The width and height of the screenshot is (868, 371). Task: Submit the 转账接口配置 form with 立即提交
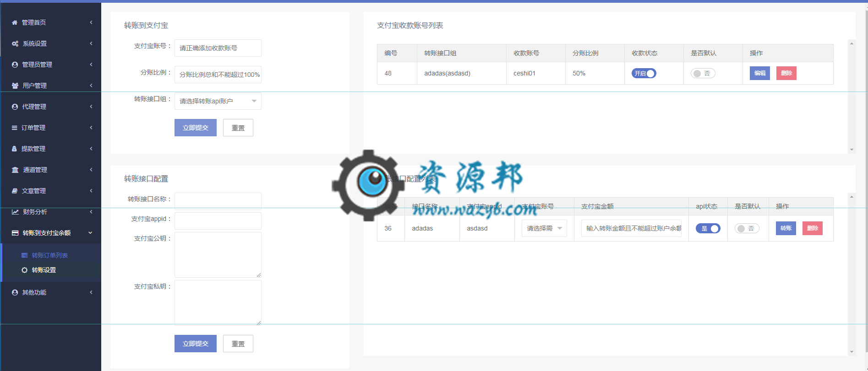point(196,344)
